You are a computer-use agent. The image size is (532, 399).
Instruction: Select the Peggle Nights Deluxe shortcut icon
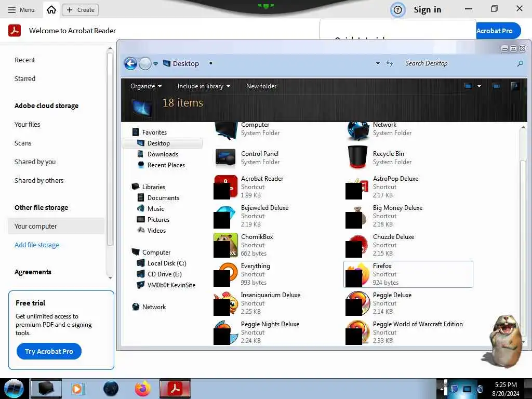(226, 333)
